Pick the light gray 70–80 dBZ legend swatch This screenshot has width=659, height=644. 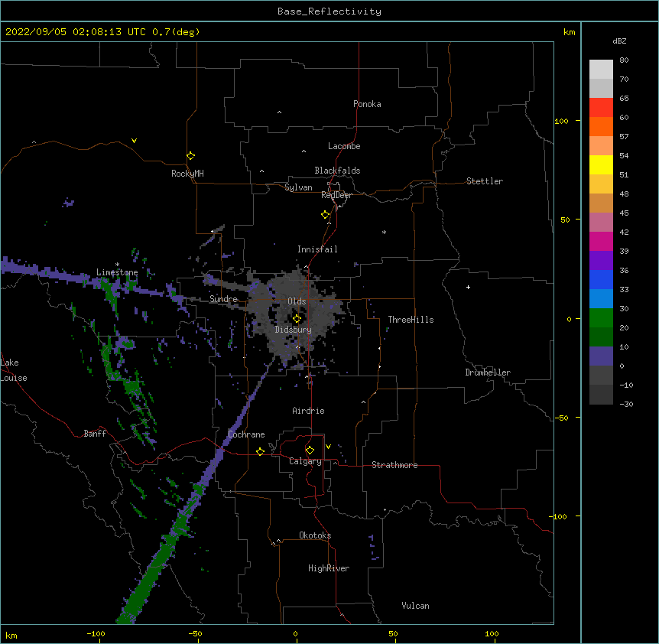pyautogui.click(x=601, y=70)
